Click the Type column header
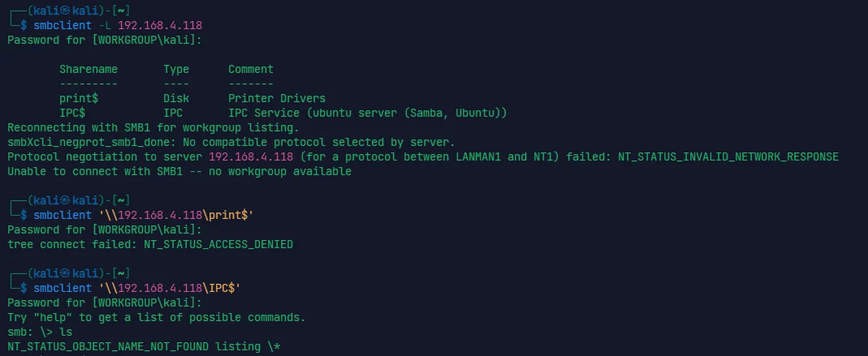 (176, 69)
